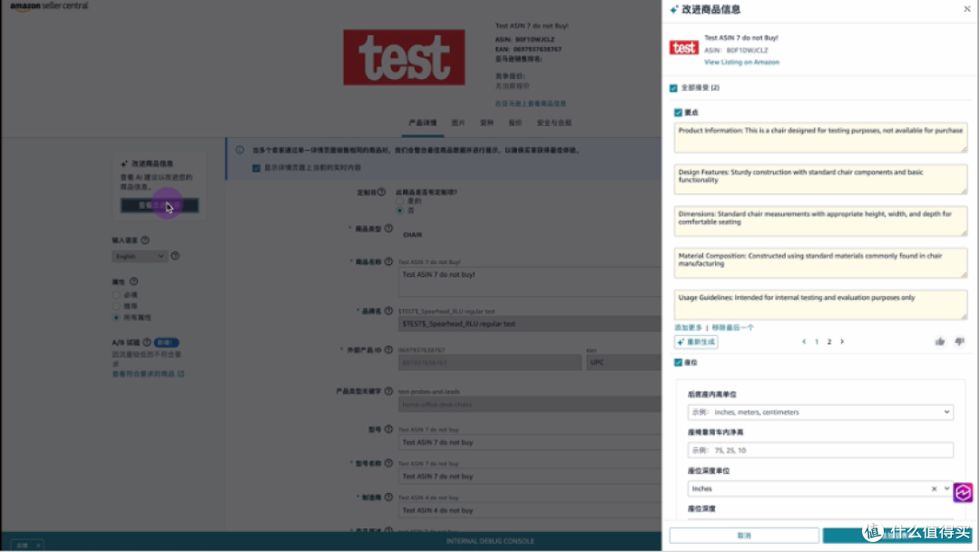Click the 取消 cancel button

point(744,536)
